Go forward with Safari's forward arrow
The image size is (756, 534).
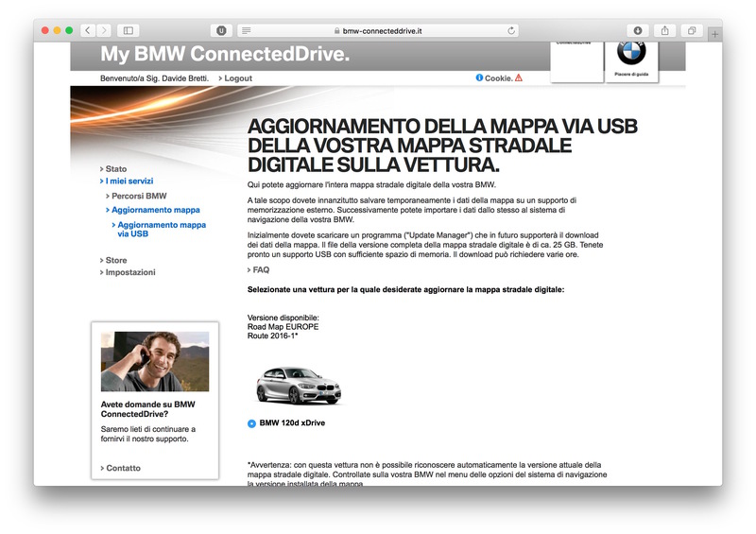(x=104, y=30)
